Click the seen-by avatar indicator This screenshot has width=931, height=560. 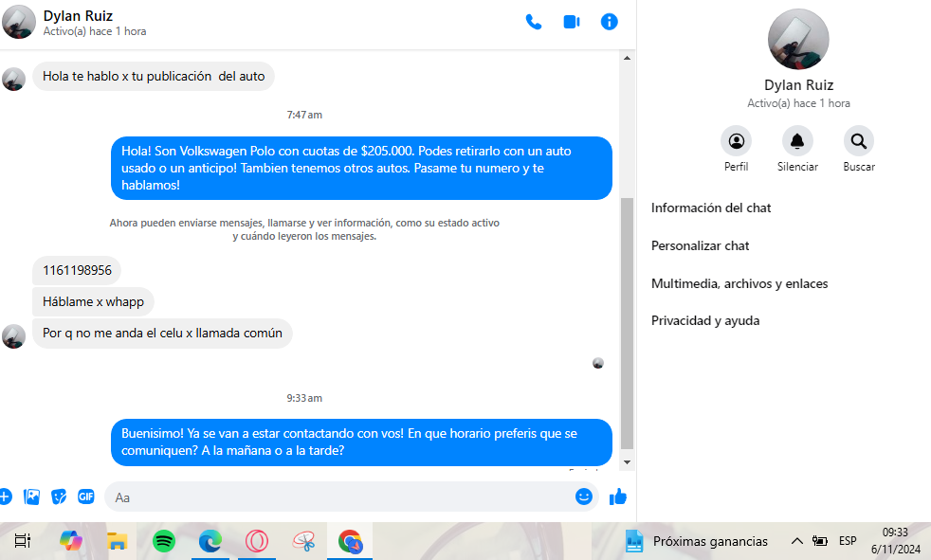[598, 363]
